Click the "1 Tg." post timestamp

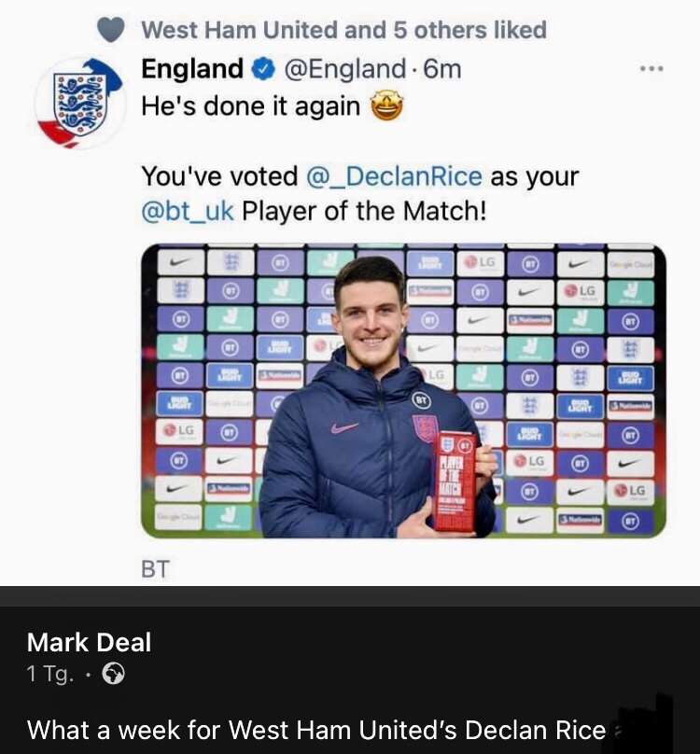[49, 674]
